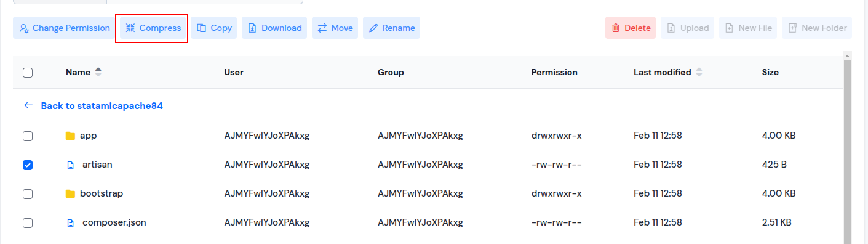This screenshot has height=244, width=868.
Task: Click the composer.json file icon
Action: (x=70, y=222)
